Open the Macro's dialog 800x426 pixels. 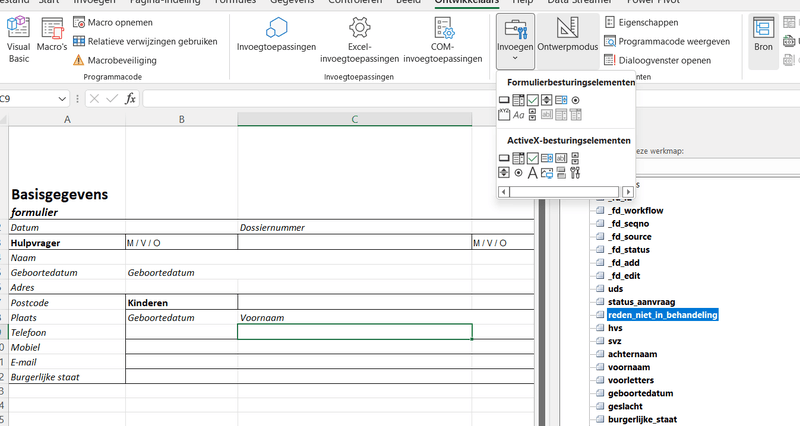point(52,35)
